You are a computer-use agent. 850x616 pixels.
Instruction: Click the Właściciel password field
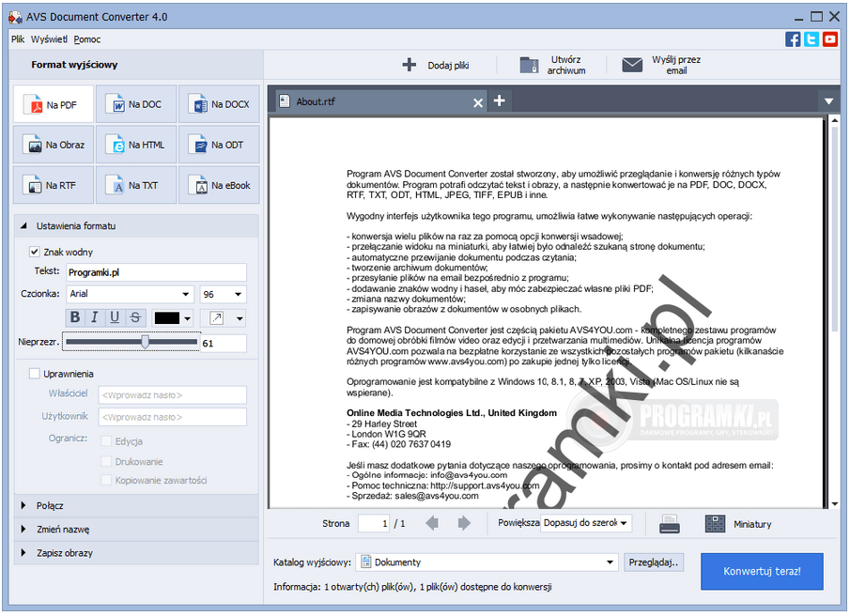coord(173,395)
